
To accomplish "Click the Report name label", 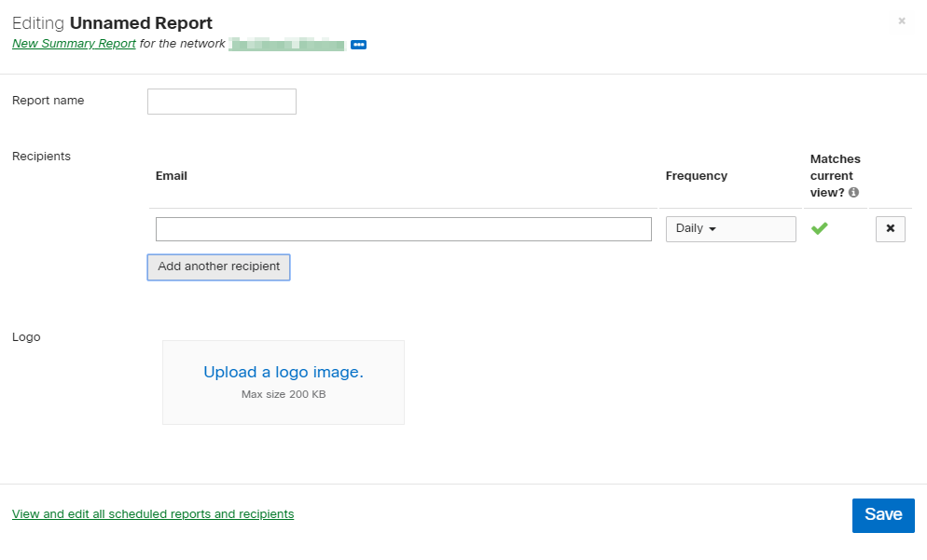I will pos(48,101).
